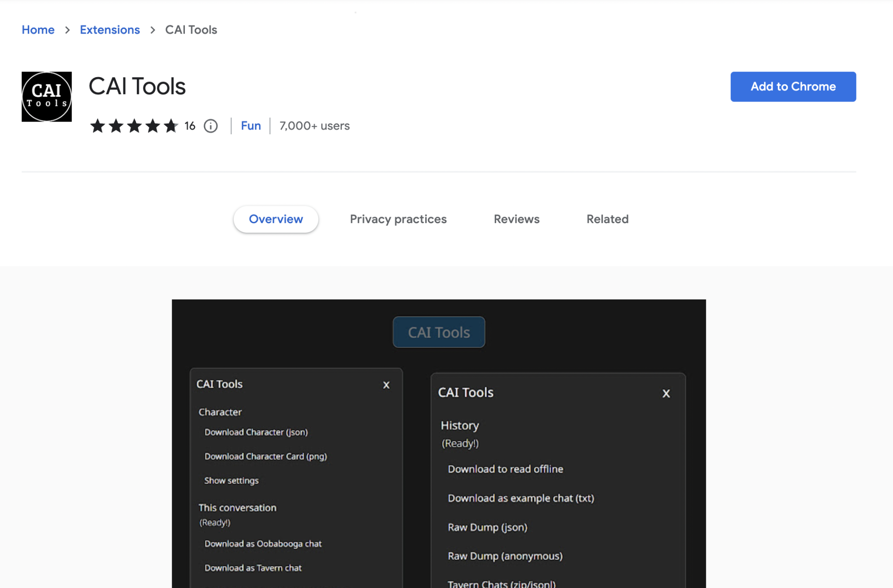Follow the Fun category link
The height and width of the screenshot is (588, 893).
coord(251,126)
